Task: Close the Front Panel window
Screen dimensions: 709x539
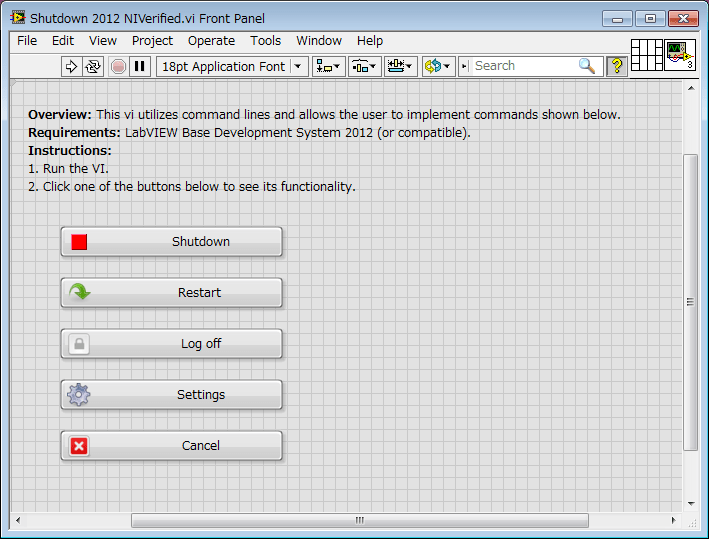Action: tap(683, 19)
